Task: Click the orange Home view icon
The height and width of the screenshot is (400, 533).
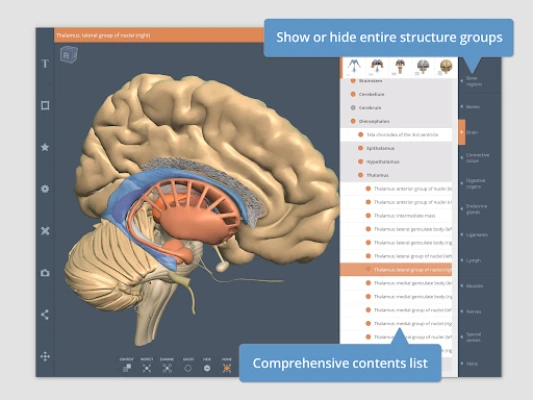Action: pos(226,368)
